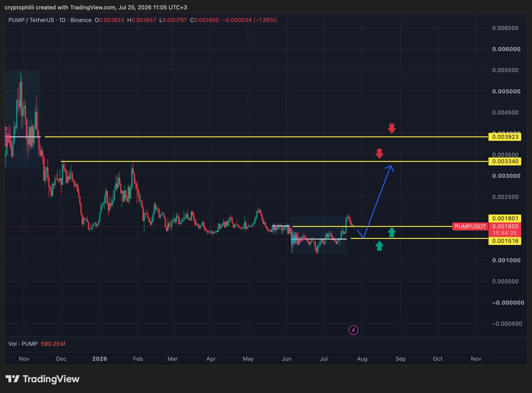The width and height of the screenshot is (532, 393).
Task: Select the "PUMP / TetherUS · 1D · Binance" symbol title
Action: [x=49, y=20]
